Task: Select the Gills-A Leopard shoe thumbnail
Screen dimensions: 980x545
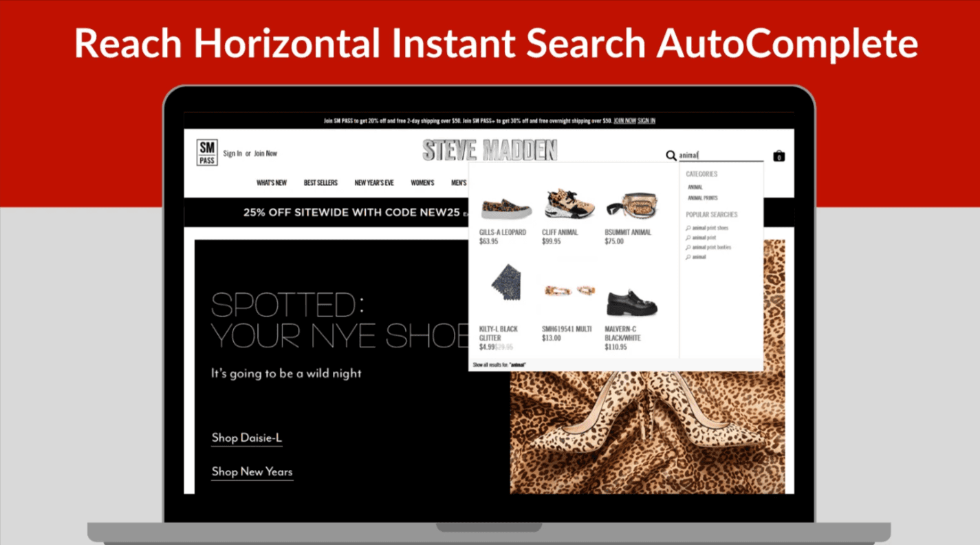Action: 506,207
